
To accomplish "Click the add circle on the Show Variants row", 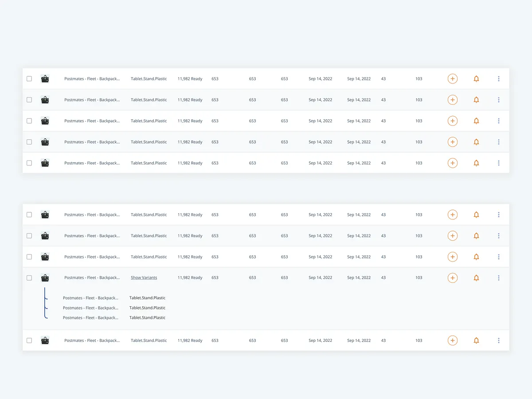I will [x=453, y=278].
